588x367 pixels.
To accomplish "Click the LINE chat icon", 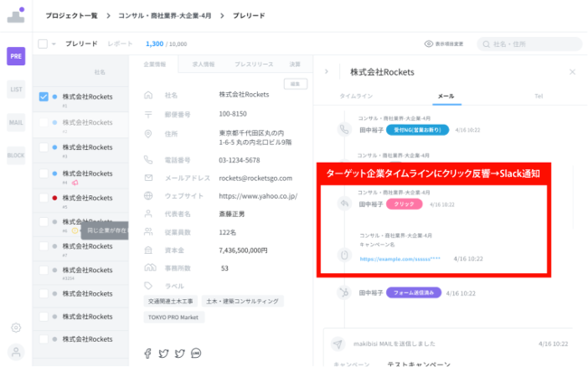I will (195, 353).
